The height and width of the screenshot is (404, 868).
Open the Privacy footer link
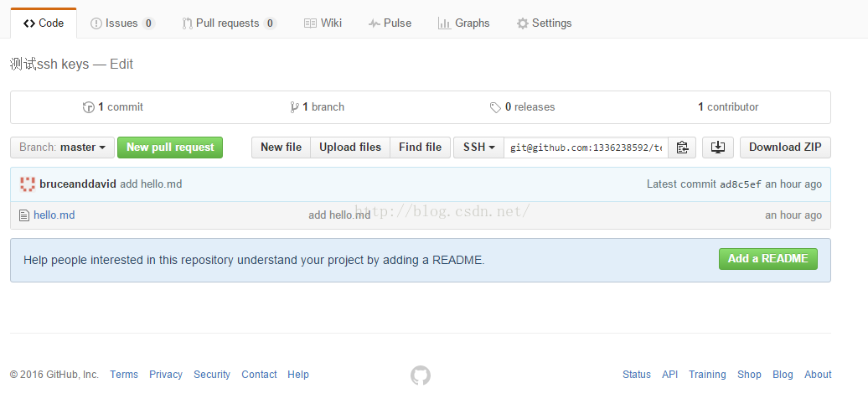click(x=166, y=375)
